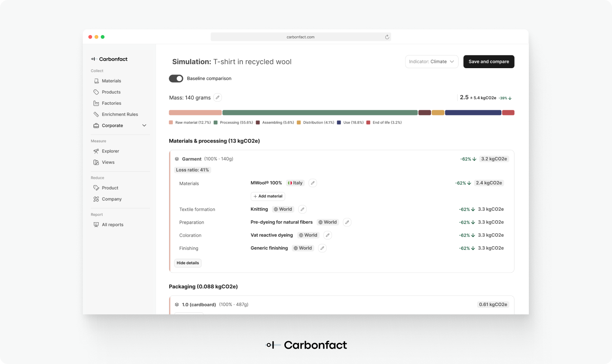Click the 2.4 kgCO2e materials value
This screenshot has height=364, width=612.
point(489,183)
